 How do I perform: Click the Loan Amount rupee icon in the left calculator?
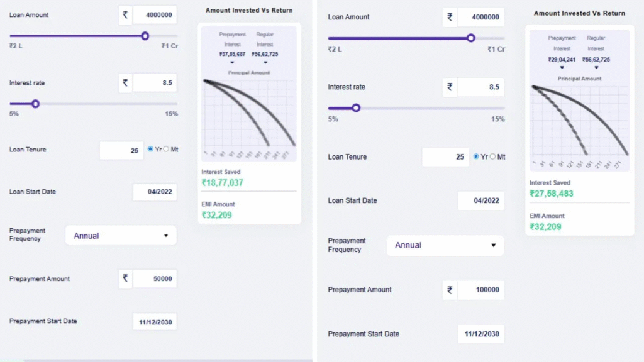(x=125, y=15)
